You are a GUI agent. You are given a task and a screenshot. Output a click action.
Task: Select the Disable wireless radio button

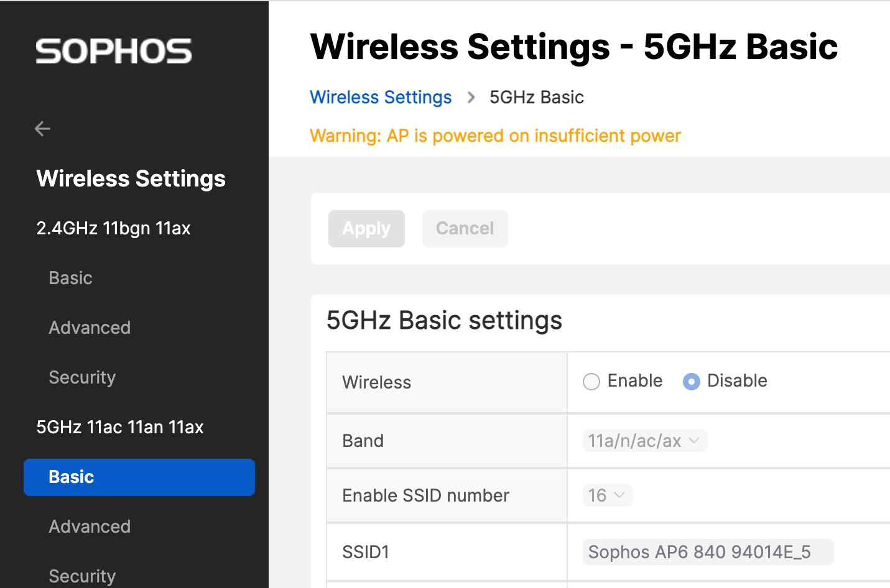[x=692, y=382]
